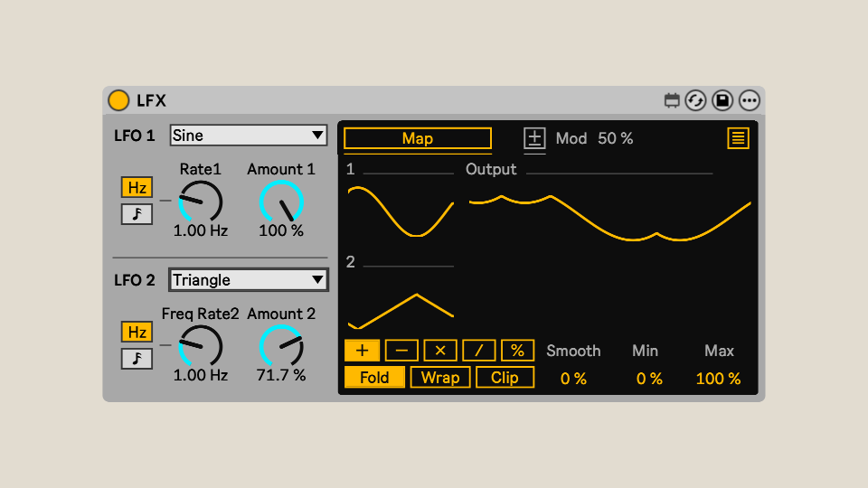Enable Hz rate mode for LFO 1

pos(137,188)
